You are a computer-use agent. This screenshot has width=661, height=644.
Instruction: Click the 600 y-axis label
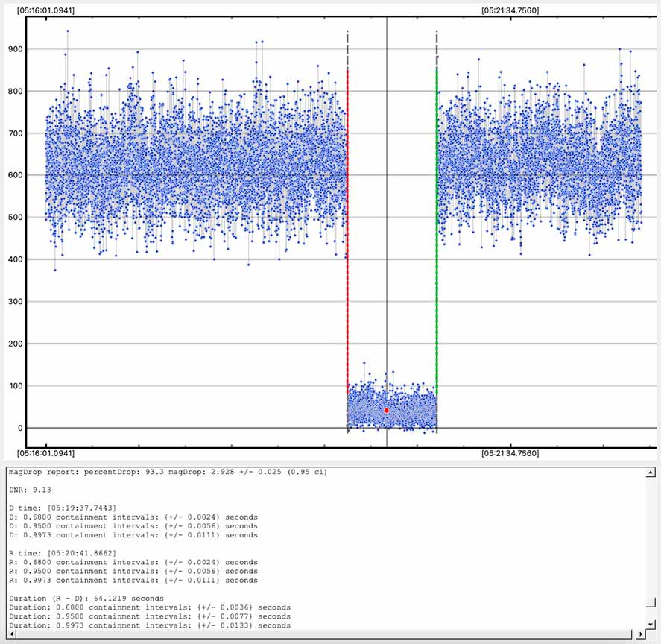pyautogui.click(x=15, y=175)
